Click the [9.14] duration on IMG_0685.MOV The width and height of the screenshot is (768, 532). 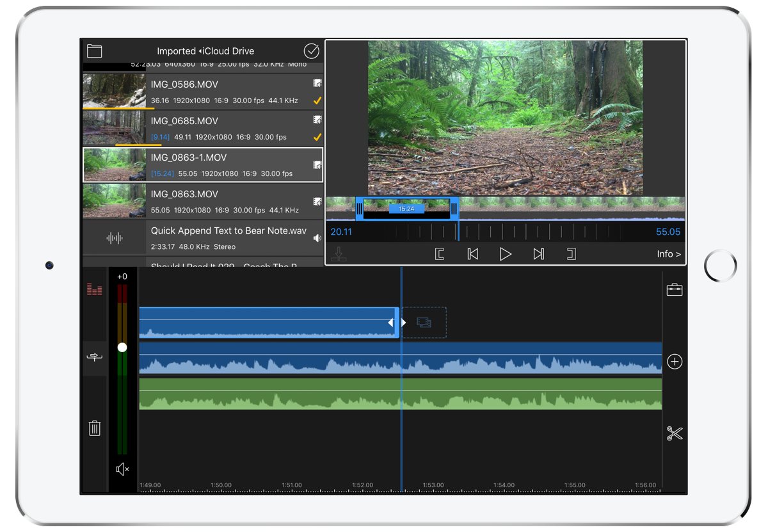[161, 137]
